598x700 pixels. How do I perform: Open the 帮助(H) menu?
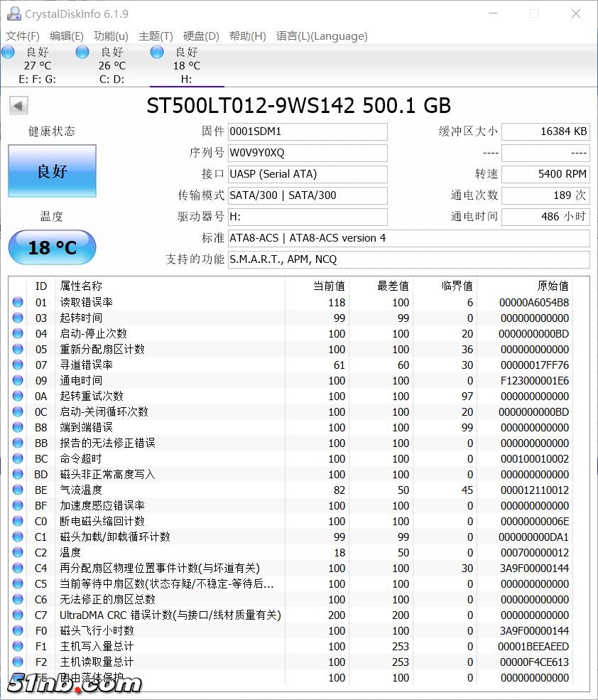click(247, 36)
